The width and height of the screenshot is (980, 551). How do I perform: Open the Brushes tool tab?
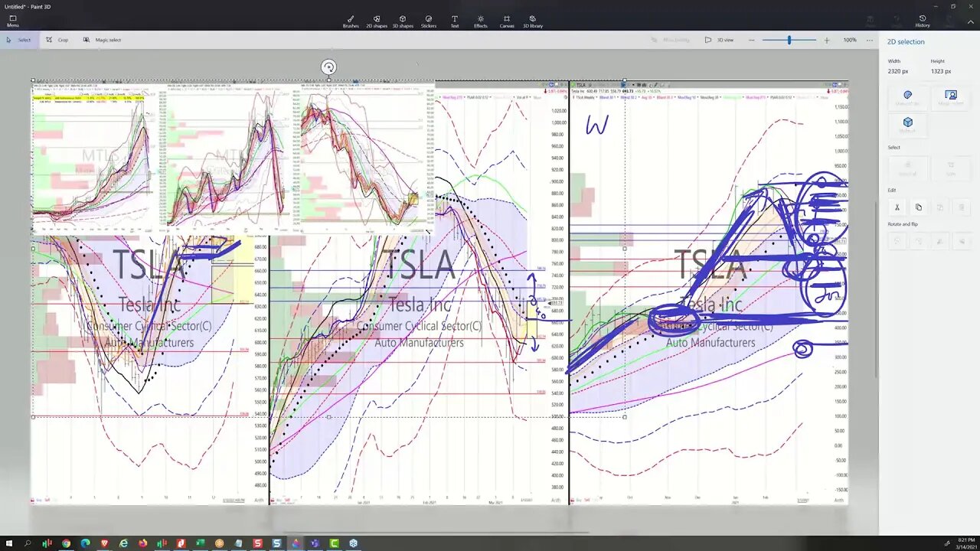pos(351,21)
